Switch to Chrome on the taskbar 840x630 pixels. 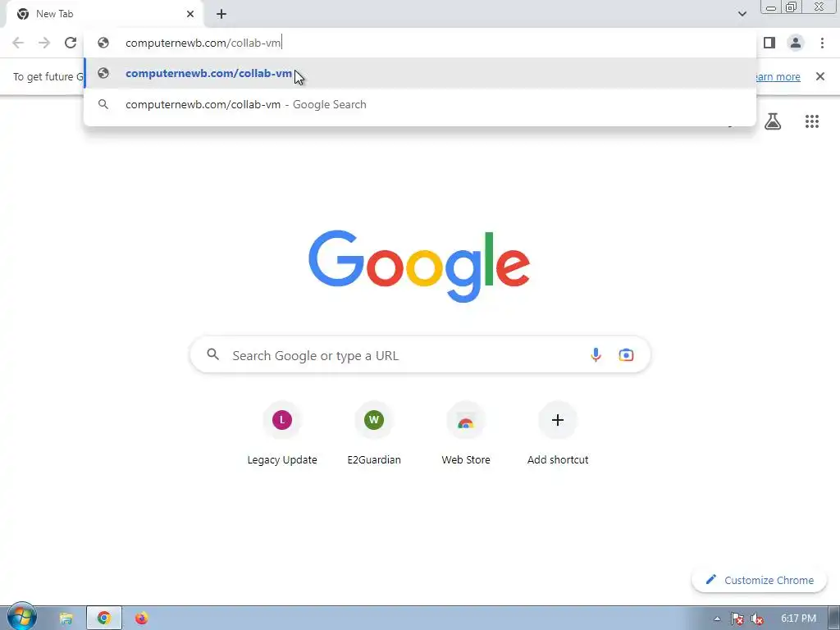click(104, 619)
